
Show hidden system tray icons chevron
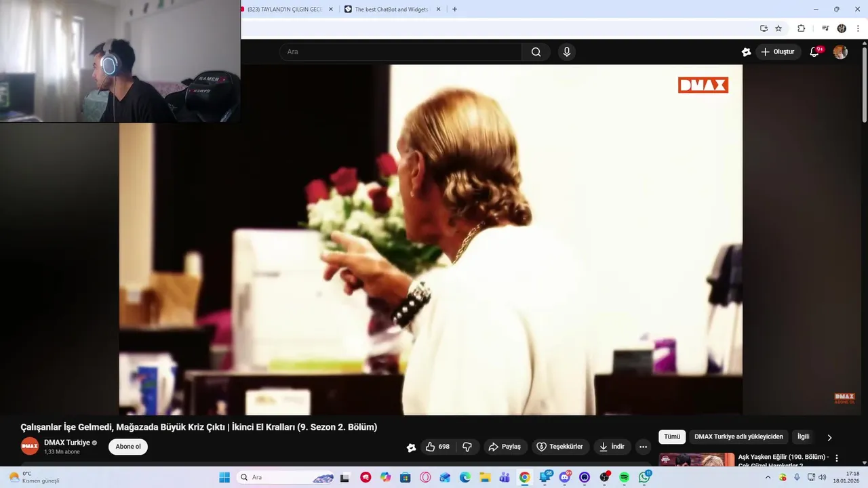click(768, 477)
